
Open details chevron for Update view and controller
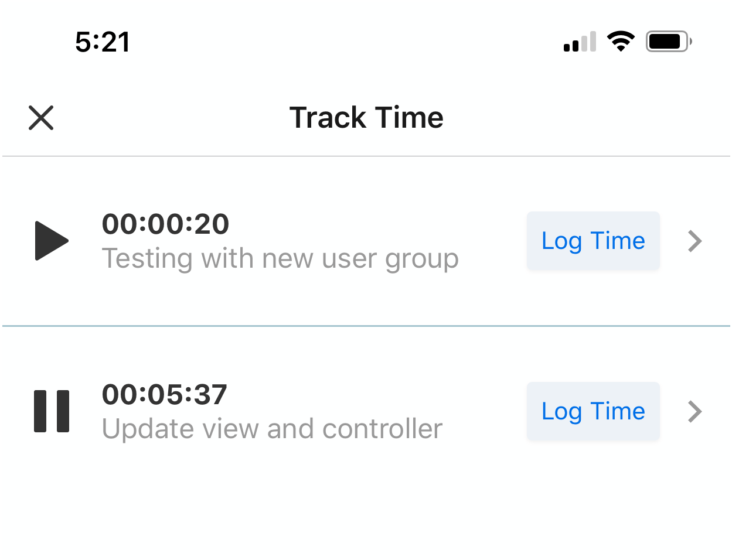tap(695, 411)
